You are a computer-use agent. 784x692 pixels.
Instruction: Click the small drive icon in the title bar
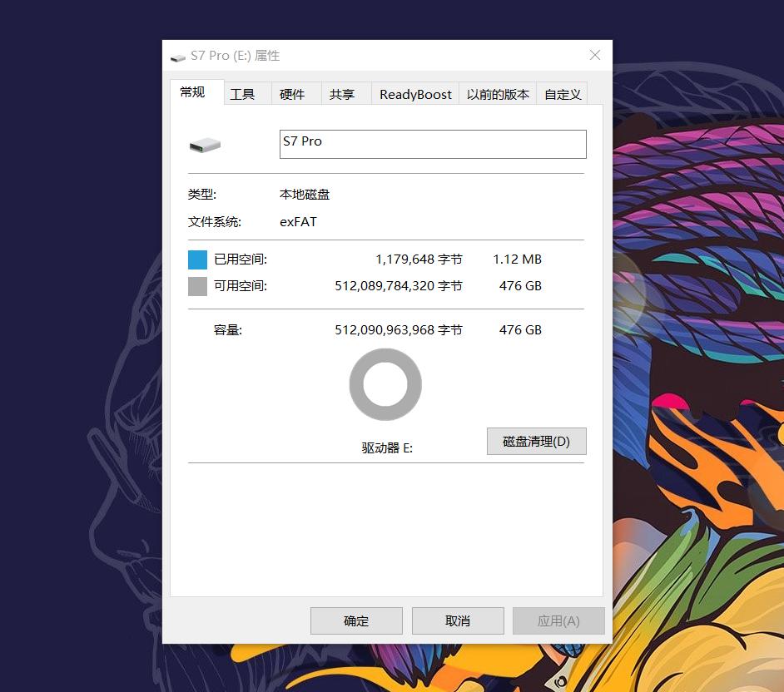tap(177, 56)
